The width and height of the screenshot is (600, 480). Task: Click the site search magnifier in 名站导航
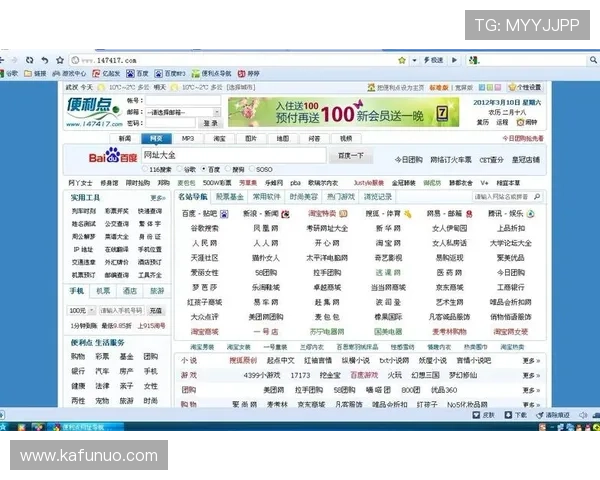[x=537, y=197]
